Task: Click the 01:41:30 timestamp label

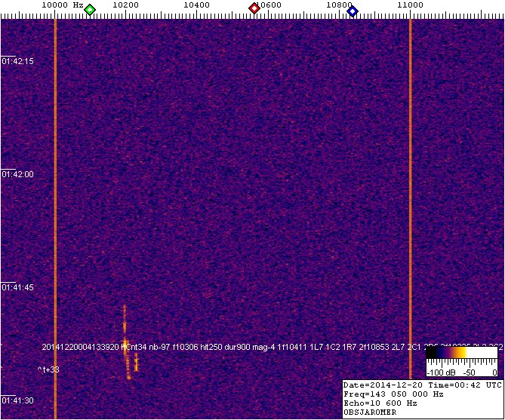Action: (16, 400)
